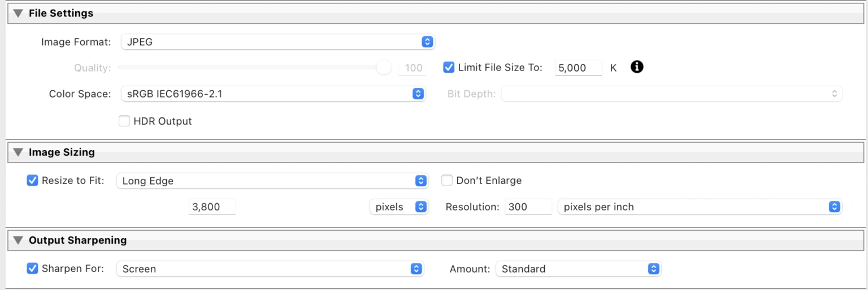Click the Resolution 300 input field
This screenshot has width=868, height=290.
pos(528,207)
